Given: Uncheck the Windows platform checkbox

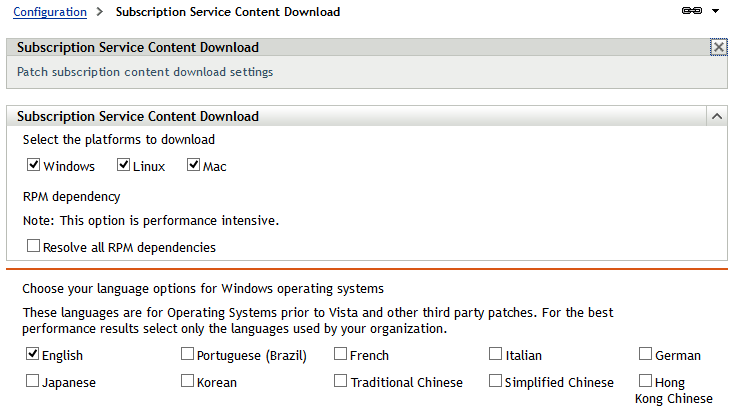Looking at the screenshot, I should [x=34, y=165].
